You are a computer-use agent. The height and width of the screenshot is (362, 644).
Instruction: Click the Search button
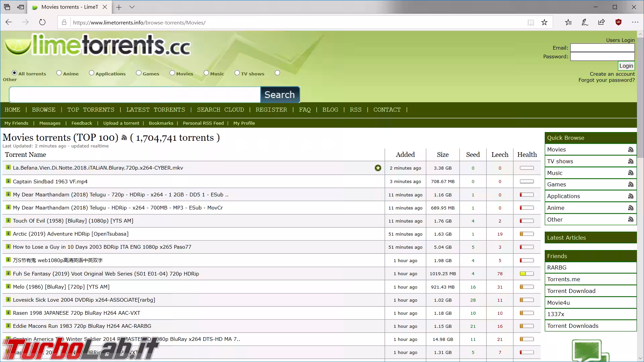tap(280, 95)
